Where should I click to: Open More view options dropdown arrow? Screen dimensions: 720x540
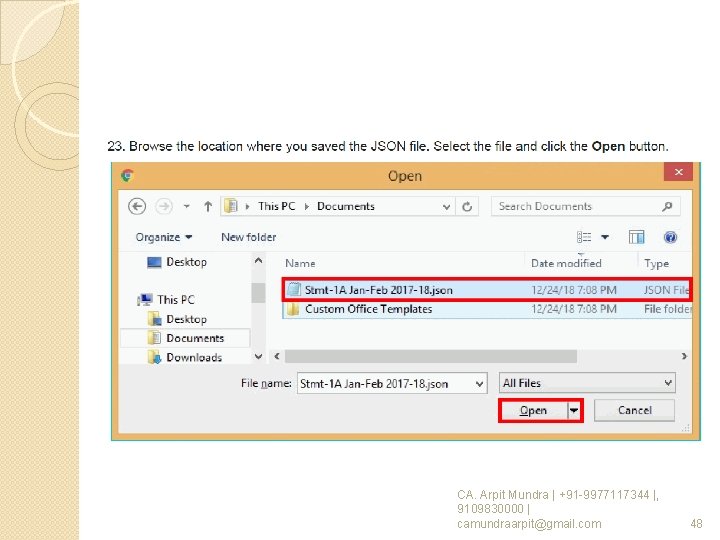(x=605, y=237)
